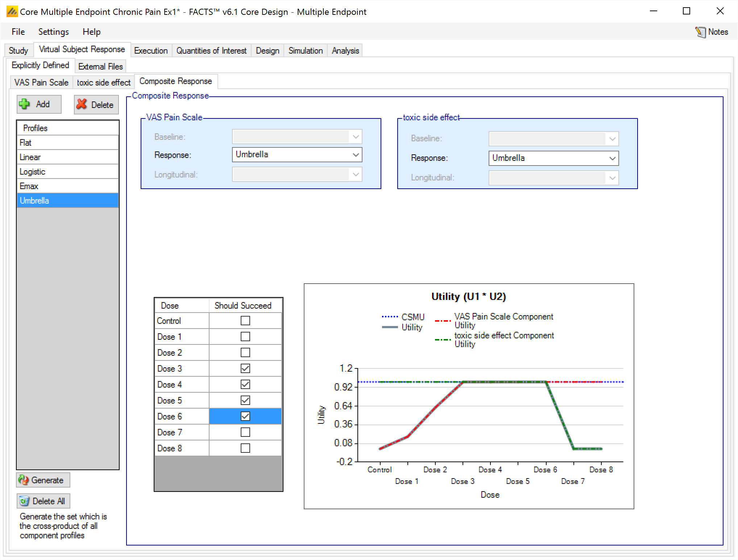This screenshot has height=560, width=738.
Task: Click the Delete All trash icon
Action: (x=24, y=501)
